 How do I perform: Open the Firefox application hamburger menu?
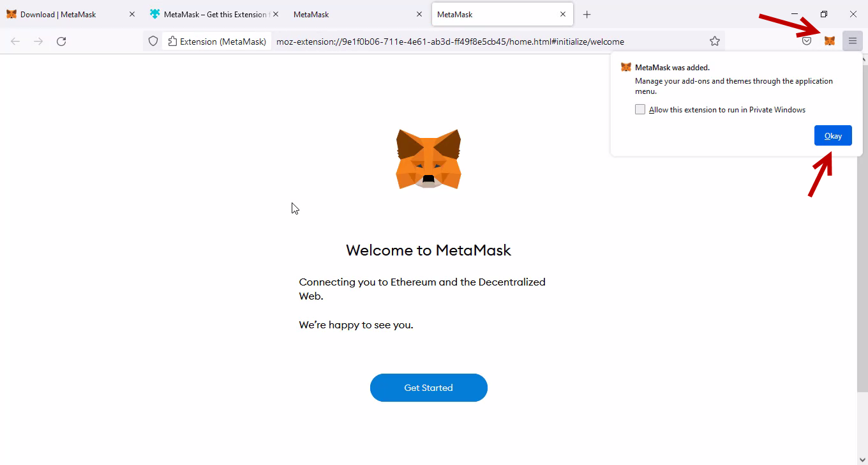tap(852, 41)
